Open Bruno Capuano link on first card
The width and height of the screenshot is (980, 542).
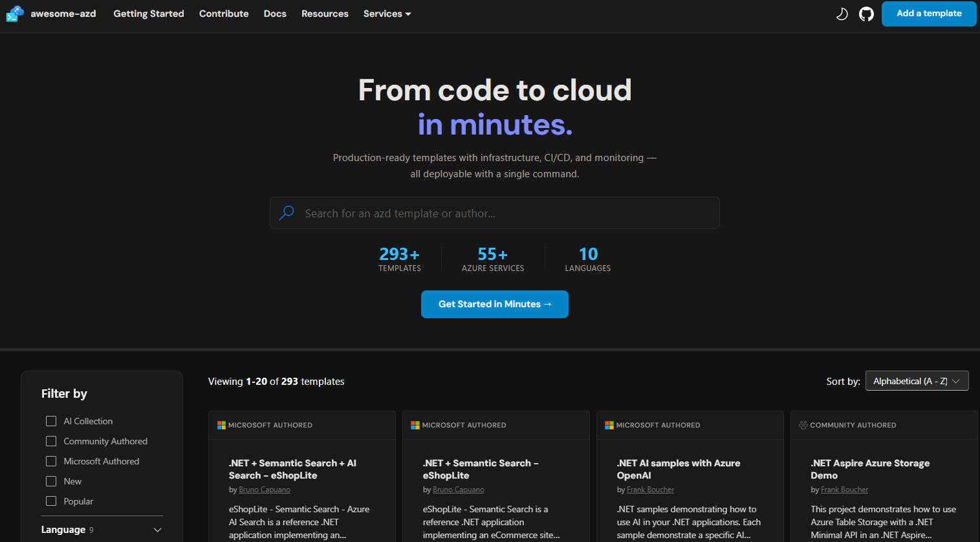265,490
